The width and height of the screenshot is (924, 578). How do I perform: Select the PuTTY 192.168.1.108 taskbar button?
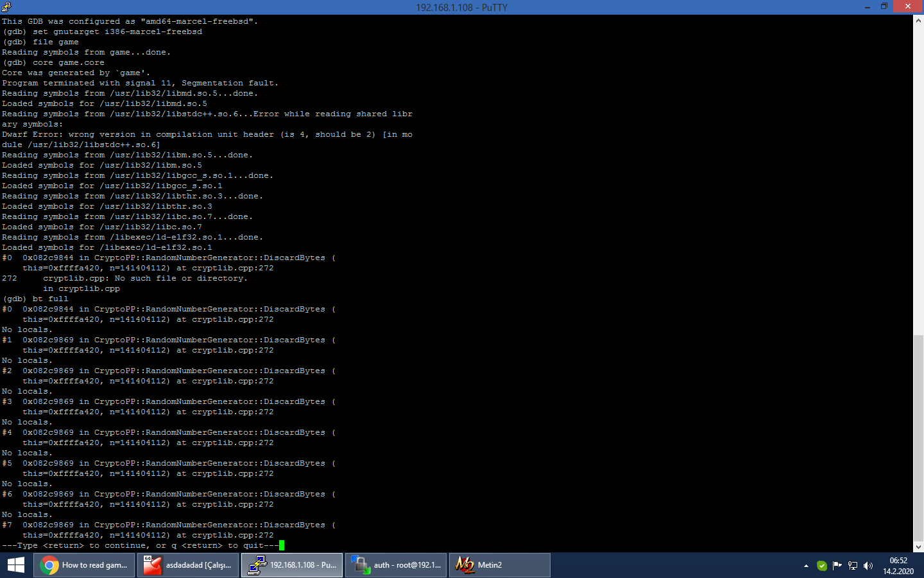pos(292,565)
